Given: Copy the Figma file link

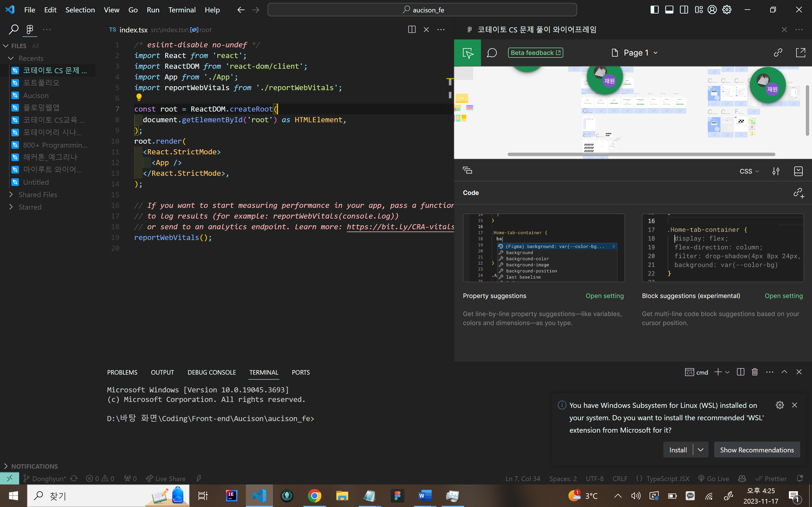Looking at the screenshot, I should point(778,53).
